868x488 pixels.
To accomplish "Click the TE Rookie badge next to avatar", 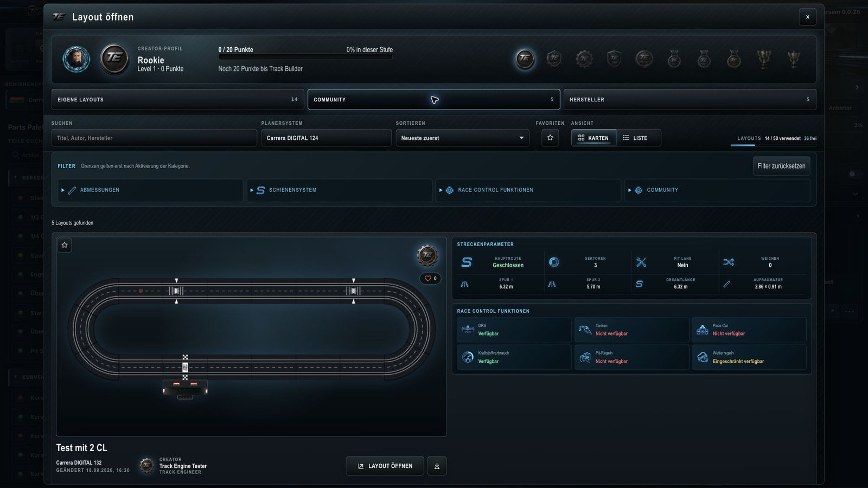I will coord(114,59).
